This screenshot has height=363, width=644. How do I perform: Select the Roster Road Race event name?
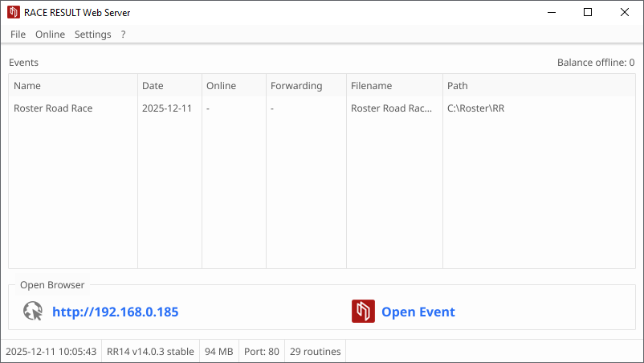53,108
